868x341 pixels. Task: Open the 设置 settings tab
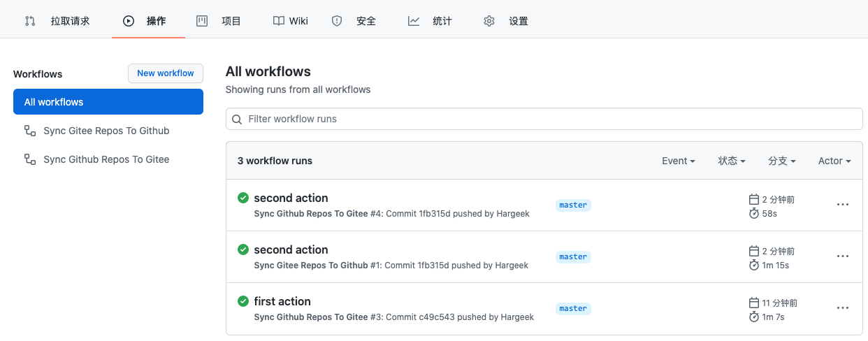tap(506, 21)
